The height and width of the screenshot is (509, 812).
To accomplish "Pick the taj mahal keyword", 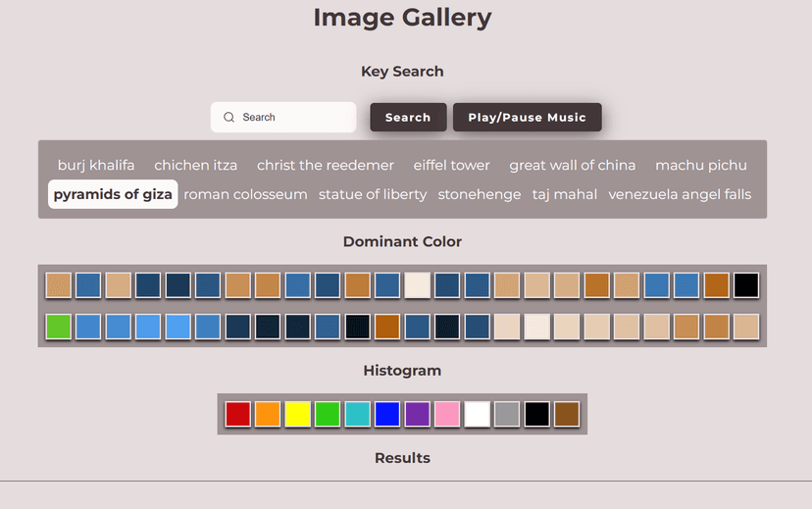I will click(x=564, y=194).
